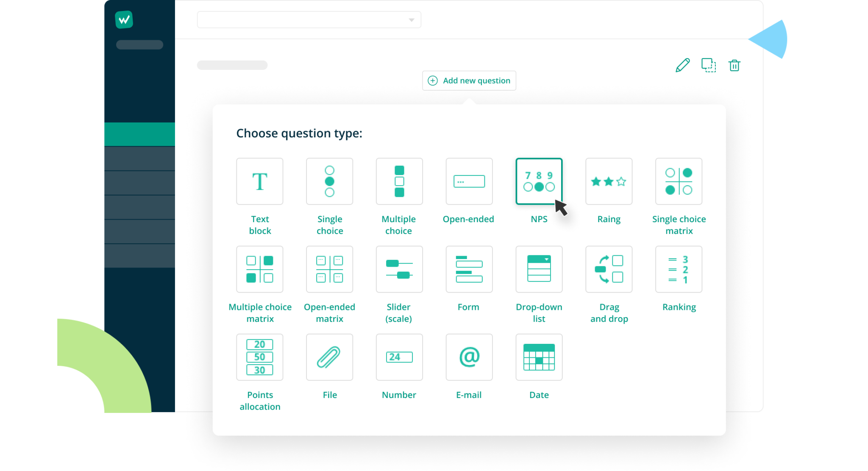868x471 pixels.
Task: Select the E-mail question type
Action: (469, 357)
